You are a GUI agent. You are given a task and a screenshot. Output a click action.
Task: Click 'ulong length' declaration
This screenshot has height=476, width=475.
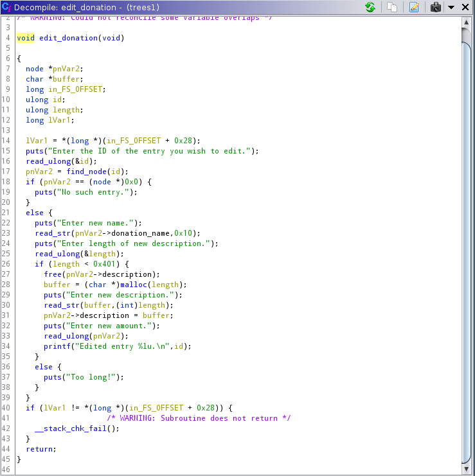click(55, 110)
